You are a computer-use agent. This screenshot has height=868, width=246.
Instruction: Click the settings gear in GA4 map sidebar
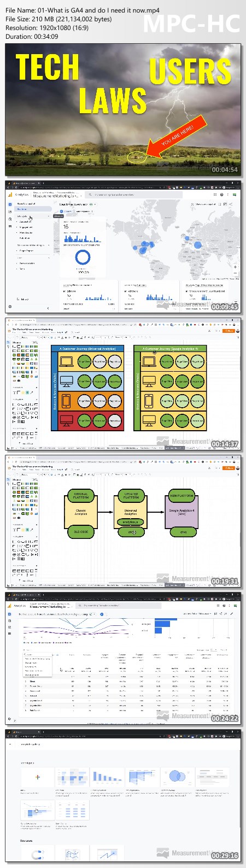pyautogui.click(x=10, y=307)
